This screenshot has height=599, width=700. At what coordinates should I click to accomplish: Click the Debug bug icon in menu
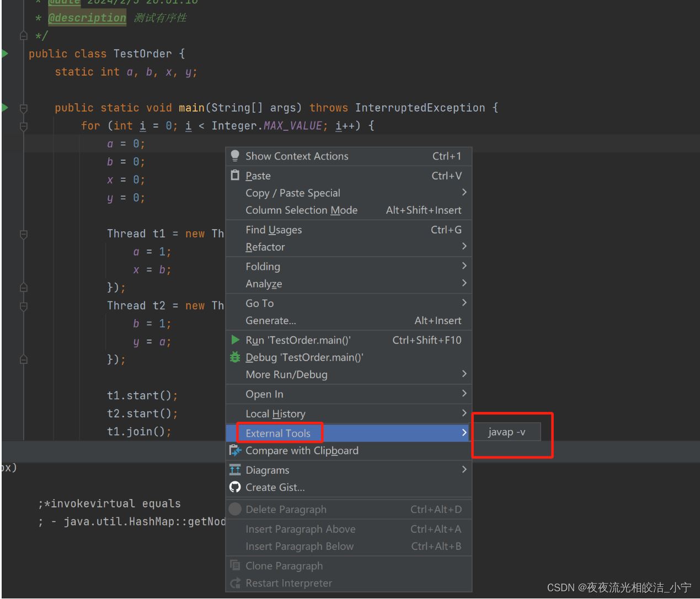coord(235,357)
